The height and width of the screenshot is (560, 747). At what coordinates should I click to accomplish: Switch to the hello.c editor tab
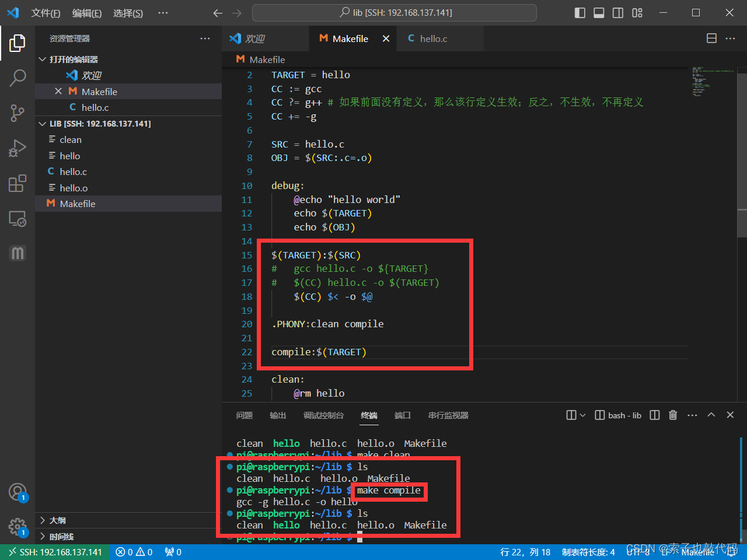tap(440, 38)
